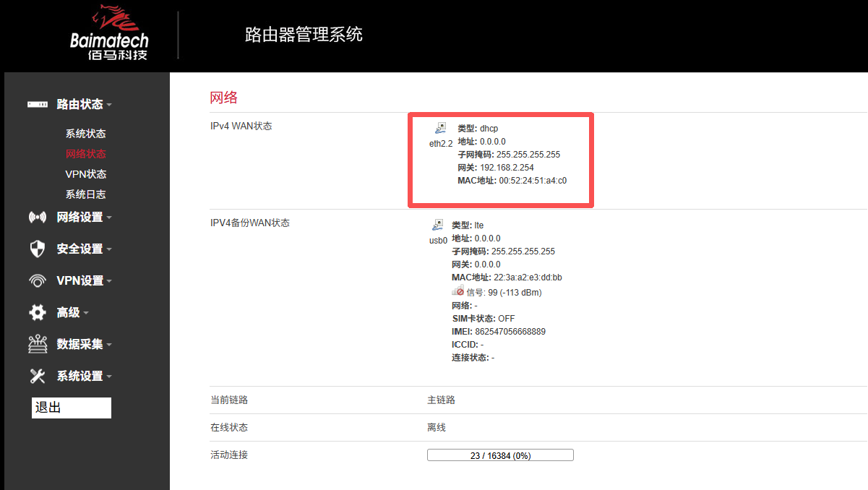Click the 系统设置 tools icon
Screen dimensions: 868x490
pyautogui.click(x=38, y=376)
